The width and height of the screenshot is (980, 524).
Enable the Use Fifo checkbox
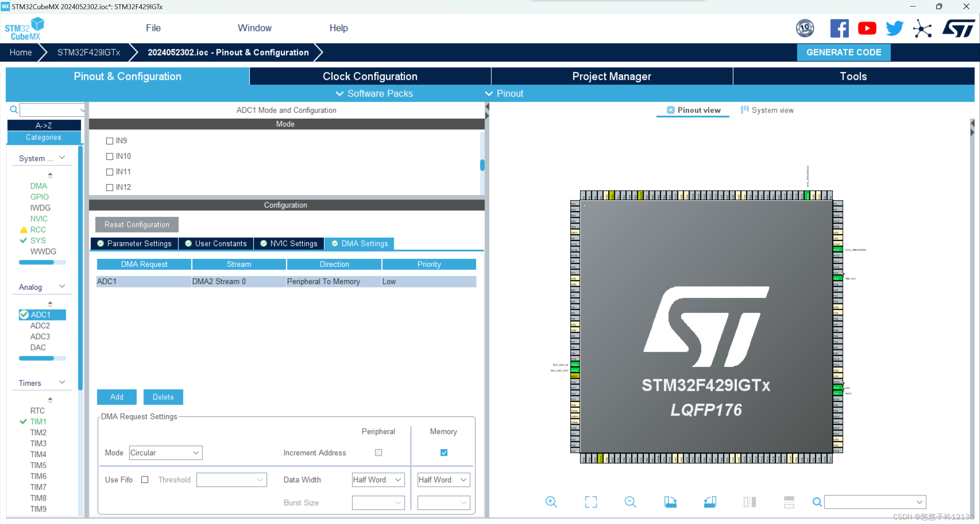click(x=145, y=480)
